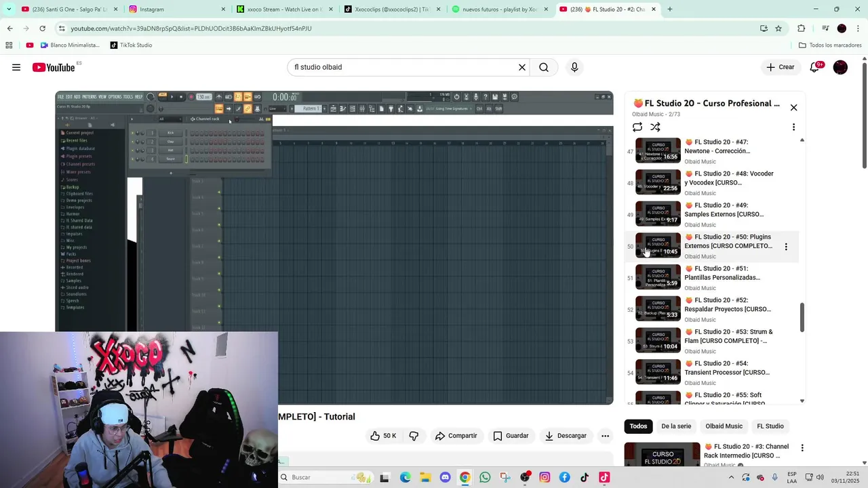Viewport: 868px width, 488px height.
Task: Open playlist video #49 Samples Externos
Action: (x=712, y=214)
